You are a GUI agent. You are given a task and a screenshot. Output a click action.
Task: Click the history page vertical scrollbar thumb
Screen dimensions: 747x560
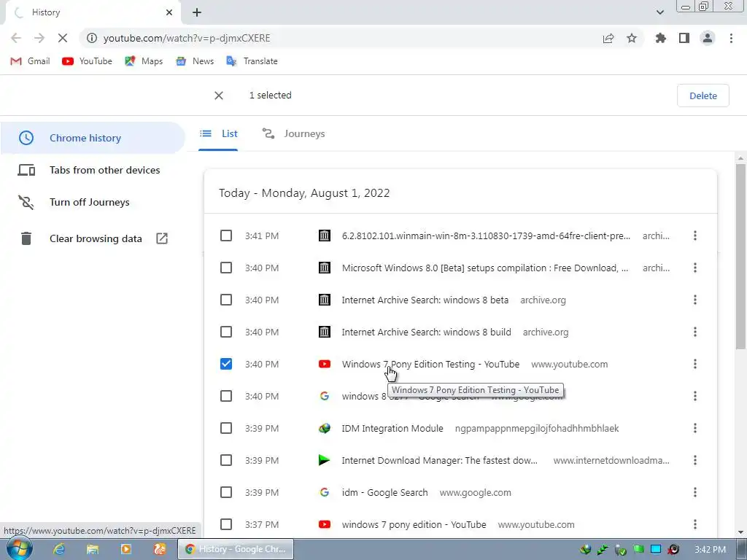(740, 256)
